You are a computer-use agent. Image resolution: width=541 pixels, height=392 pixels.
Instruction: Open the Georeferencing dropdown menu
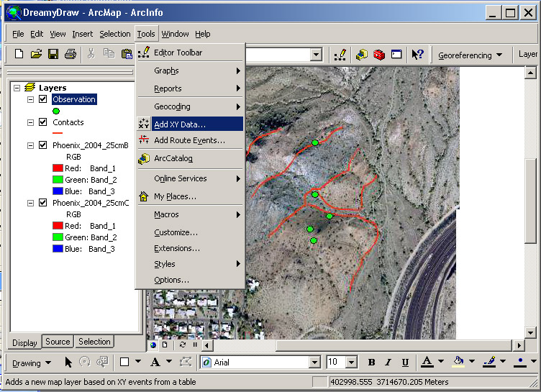[470, 55]
